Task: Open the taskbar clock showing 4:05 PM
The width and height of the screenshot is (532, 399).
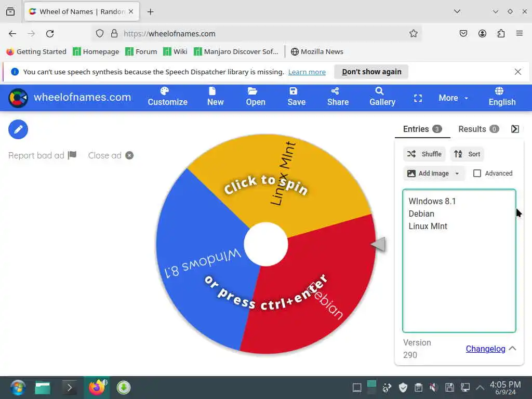Action: pos(505,388)
